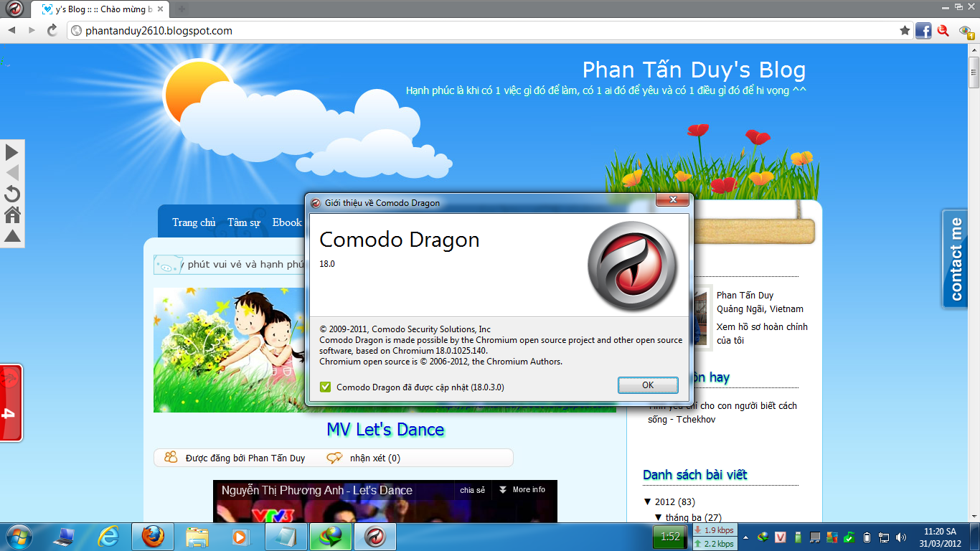Close the Giới thiệu về Comodo Dragon dialog
Screen dimensions: 980x551
pos(673,199)
